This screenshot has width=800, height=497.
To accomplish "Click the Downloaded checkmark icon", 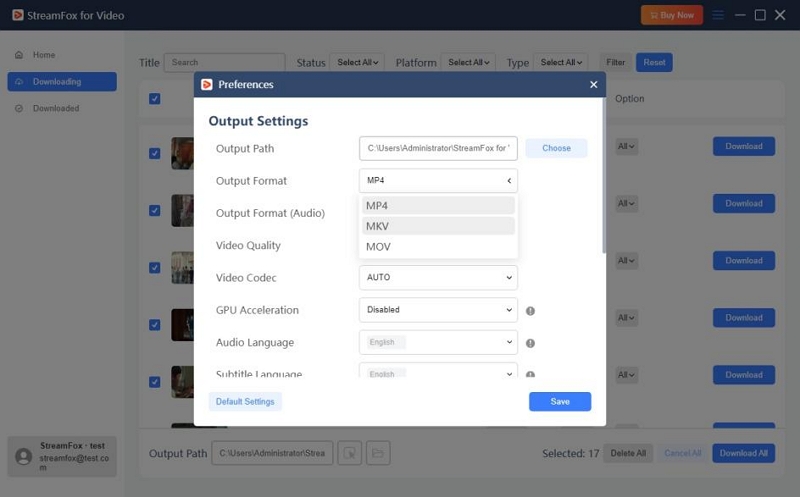I will (19, 108).
